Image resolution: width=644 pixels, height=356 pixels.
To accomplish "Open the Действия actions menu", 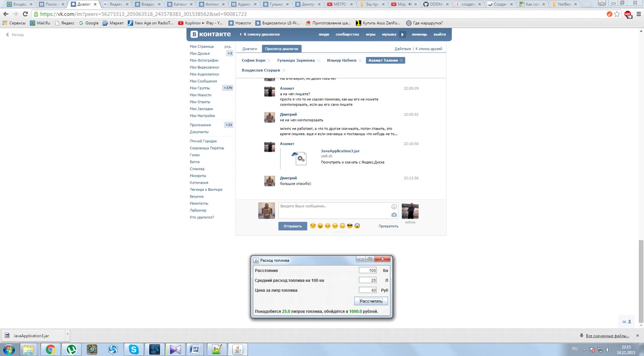I will [403, 49].
